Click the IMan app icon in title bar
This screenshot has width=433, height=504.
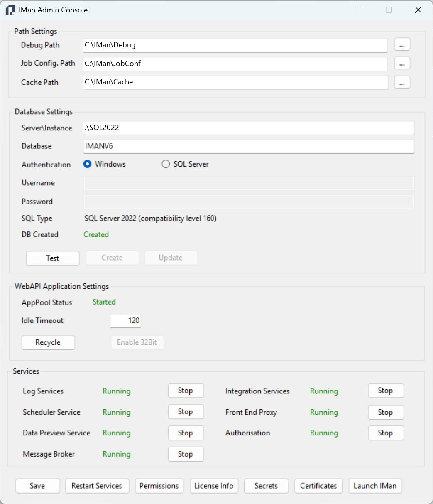click(10, 10)
